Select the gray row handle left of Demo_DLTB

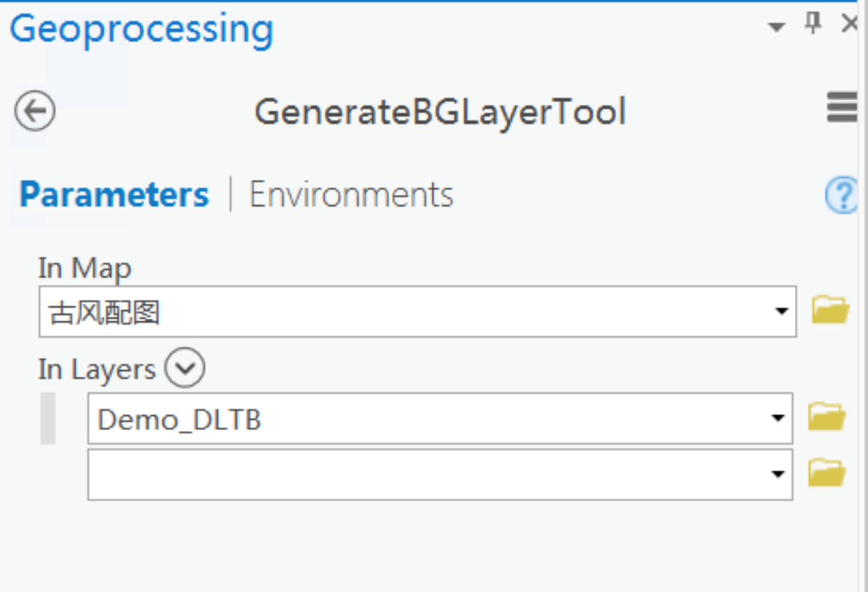48,418
